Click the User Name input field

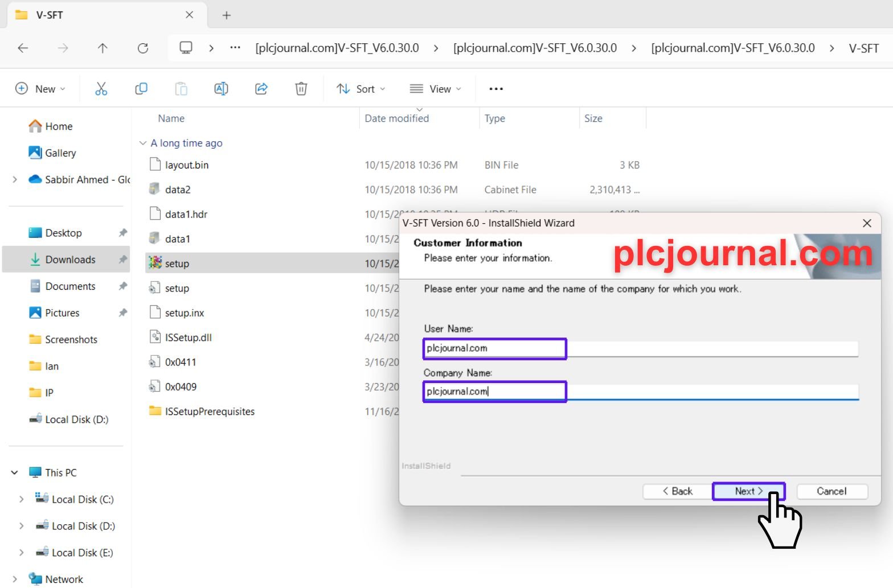point(641,348)
